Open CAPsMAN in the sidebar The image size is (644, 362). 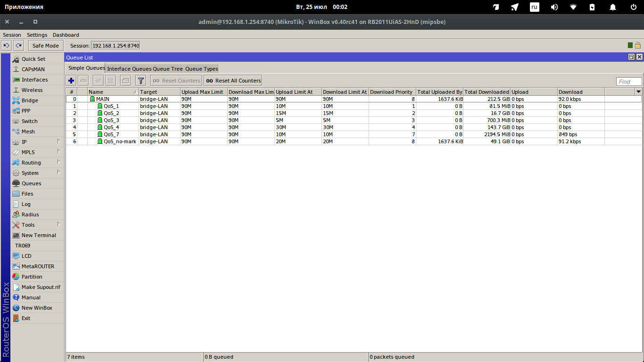37,69
